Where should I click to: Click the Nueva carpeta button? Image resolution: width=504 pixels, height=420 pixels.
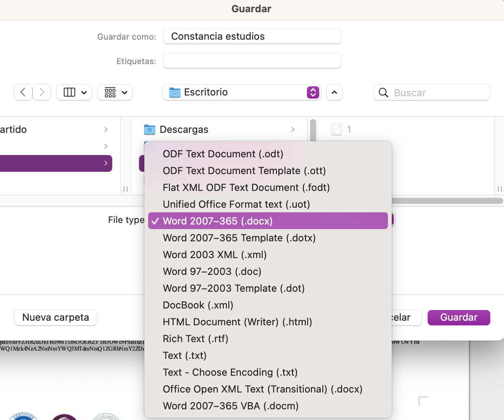[x=56, y=318]
